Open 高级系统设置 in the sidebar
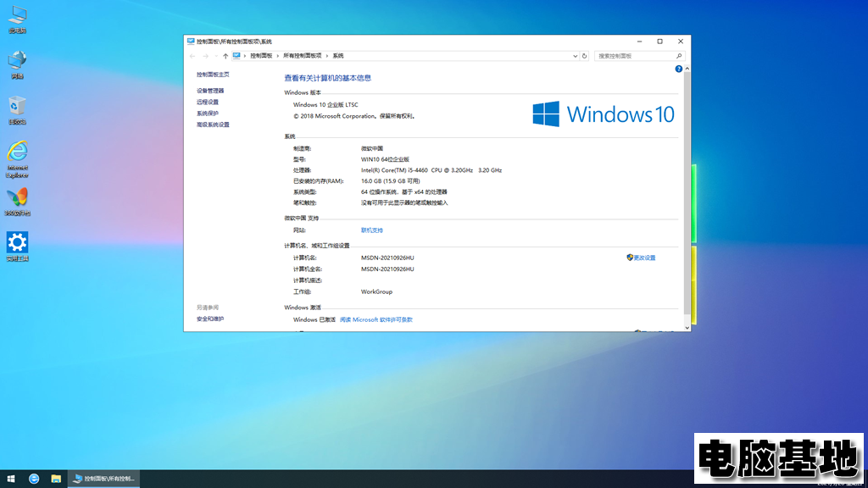The height and width of the screenshot is (488, 868). click(x=213, y=125)
